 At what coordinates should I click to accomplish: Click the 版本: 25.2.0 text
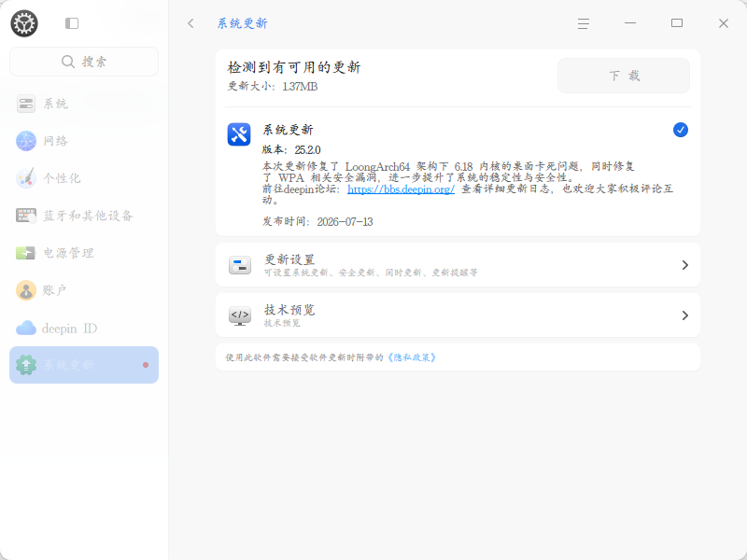[291, 149]
